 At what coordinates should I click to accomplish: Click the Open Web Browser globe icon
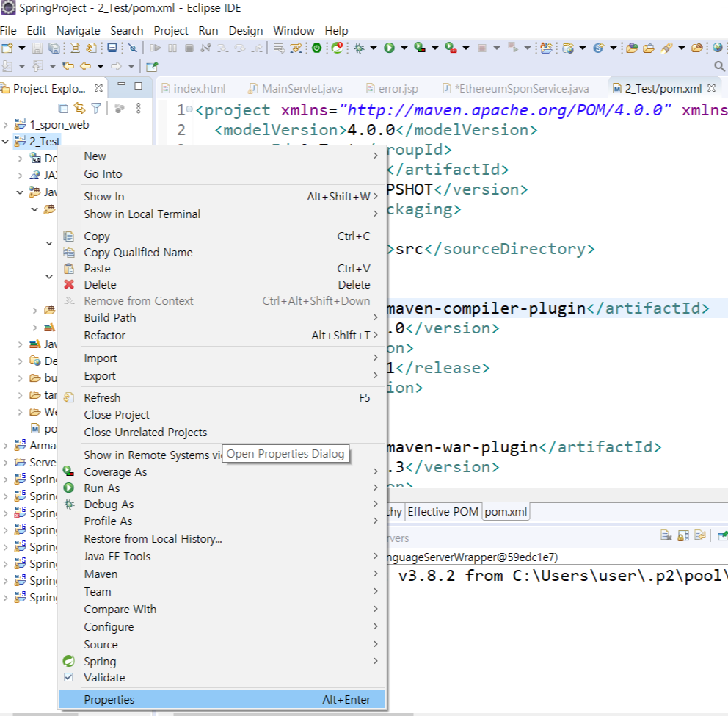point(717,48)
